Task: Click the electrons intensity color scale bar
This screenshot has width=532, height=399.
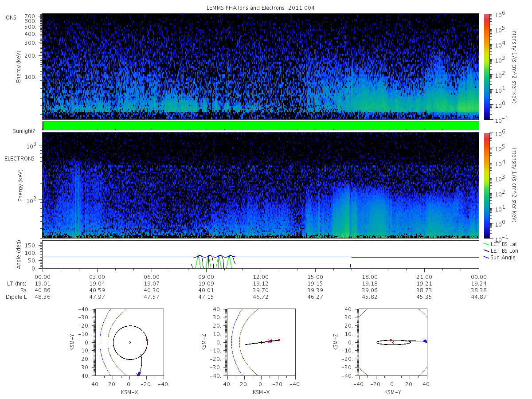Action: tap(486, 185)
